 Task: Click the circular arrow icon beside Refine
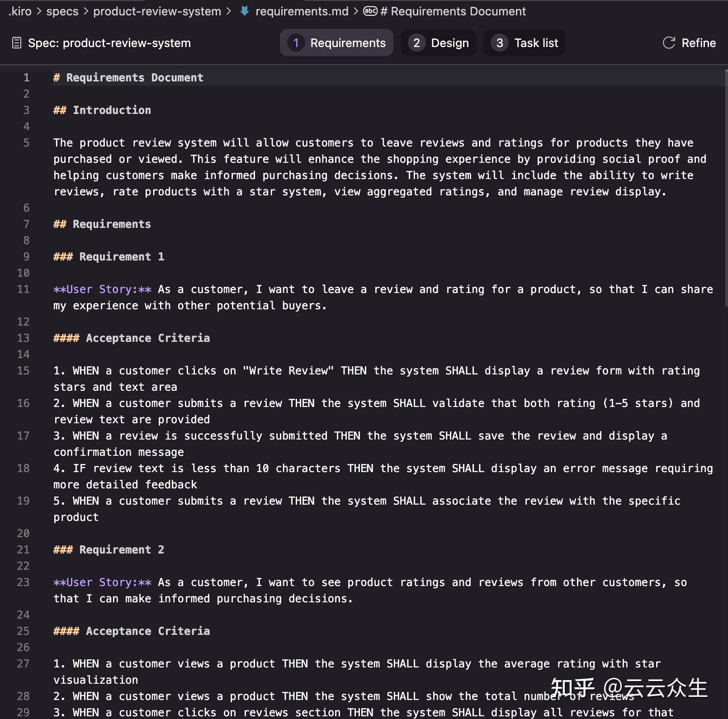(669, 43)
